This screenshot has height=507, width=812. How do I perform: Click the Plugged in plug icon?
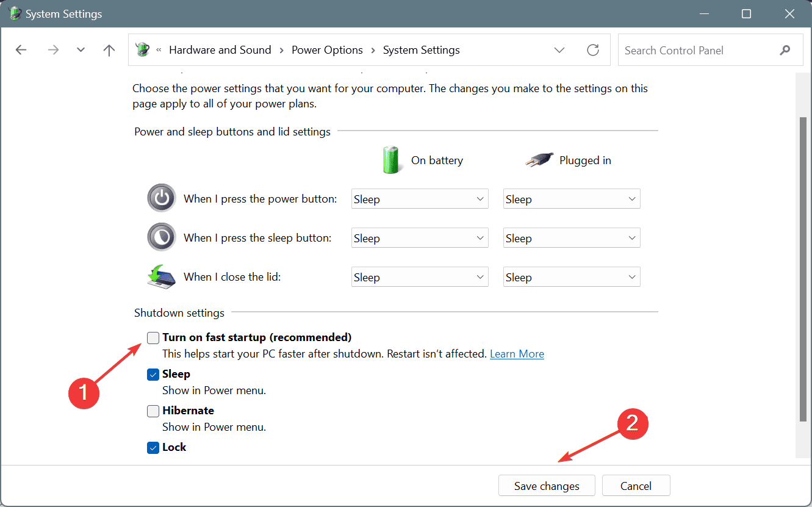(539, 160)
